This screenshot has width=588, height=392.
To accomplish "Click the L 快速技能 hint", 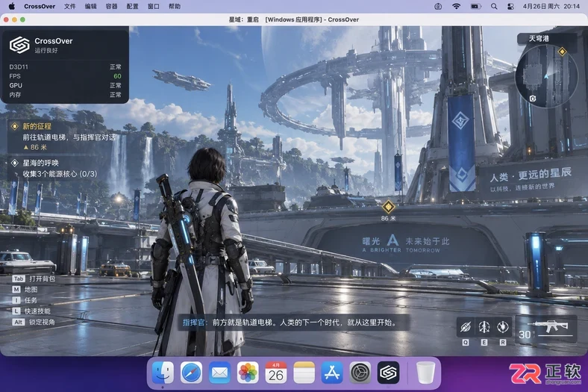I will click(31, 311).
